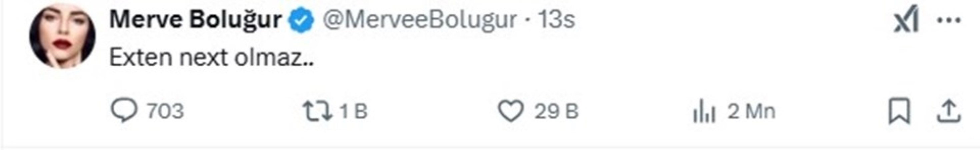Click the Merve Boluğur display name

(195, 19)
